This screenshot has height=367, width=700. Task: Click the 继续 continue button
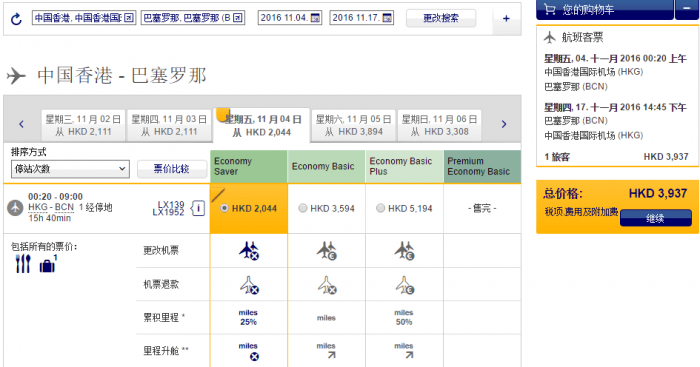pyautogui.click(x=655, y=218)
